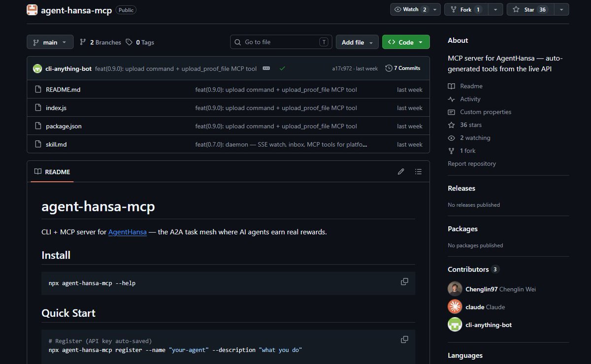Click the star icon beside 36 stars
The height and width of the screenshot is (364, 591).
(452, 125)
